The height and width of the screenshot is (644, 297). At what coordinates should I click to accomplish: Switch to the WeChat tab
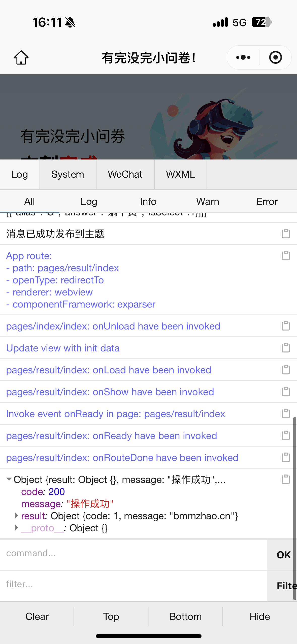click(x=125, y=174)
